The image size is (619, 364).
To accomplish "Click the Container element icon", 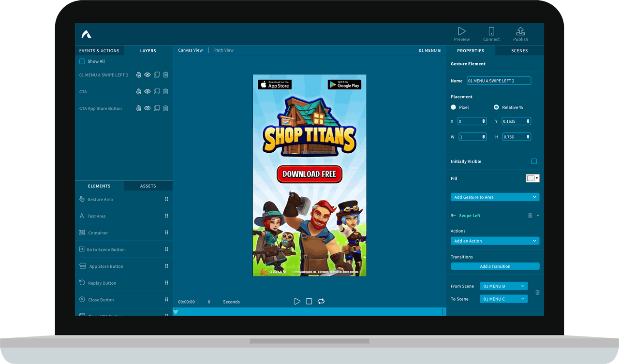I will [x=82, y=233].
